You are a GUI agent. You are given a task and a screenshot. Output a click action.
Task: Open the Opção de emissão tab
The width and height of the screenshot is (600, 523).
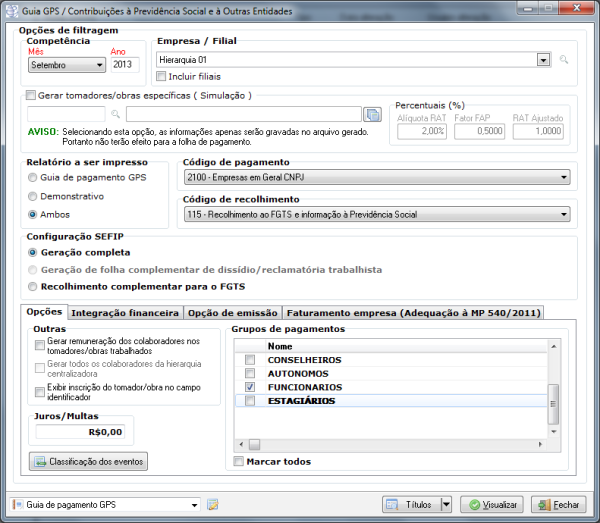232,313
